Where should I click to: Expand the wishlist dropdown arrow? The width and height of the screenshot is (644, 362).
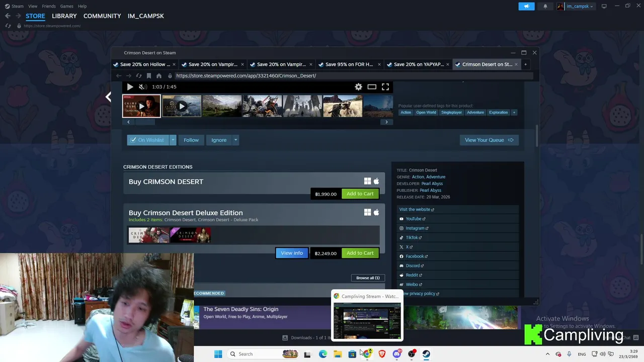click(x=173, y=140)
